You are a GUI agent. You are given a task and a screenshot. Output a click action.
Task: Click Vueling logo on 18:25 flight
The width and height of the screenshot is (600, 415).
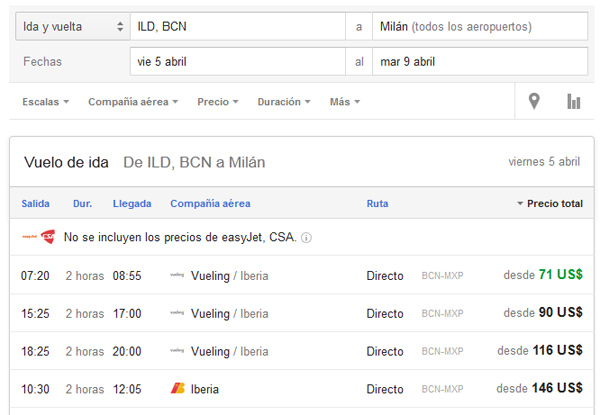click(x=178, y=351)
